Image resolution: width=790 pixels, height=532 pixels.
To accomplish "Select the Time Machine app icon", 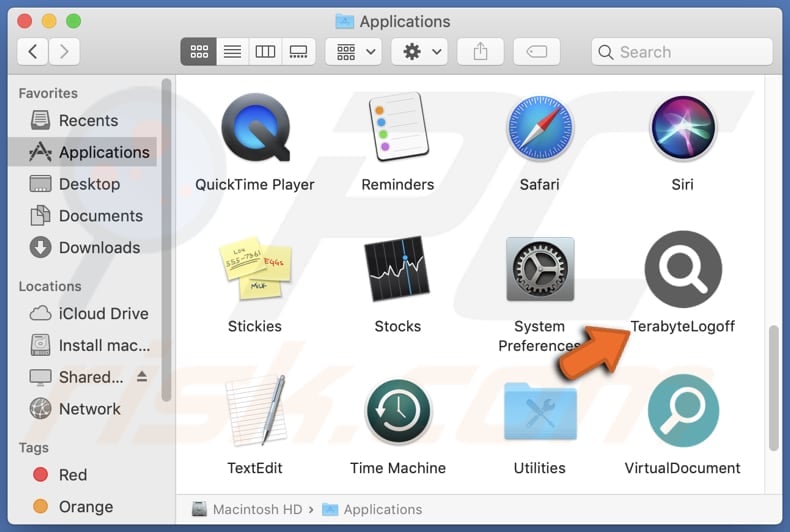I will click(398, 411).
